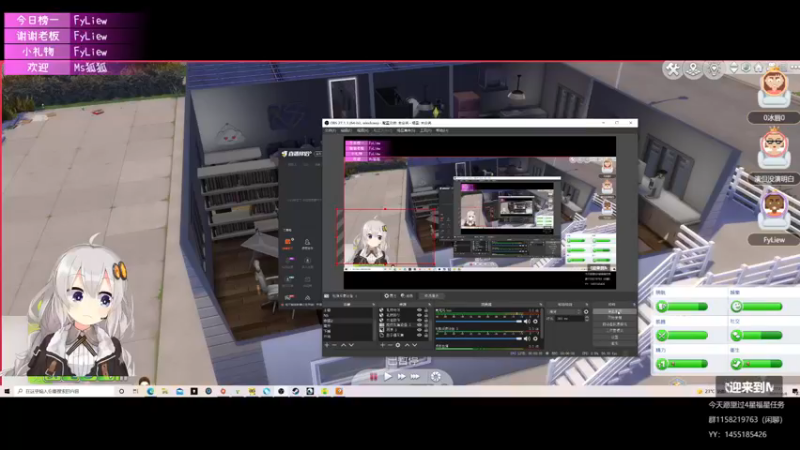Open settings gear of first mixer channel
The height and width of the screenshot is (450, 800).
pyautogui.click(x=535, y=321)
